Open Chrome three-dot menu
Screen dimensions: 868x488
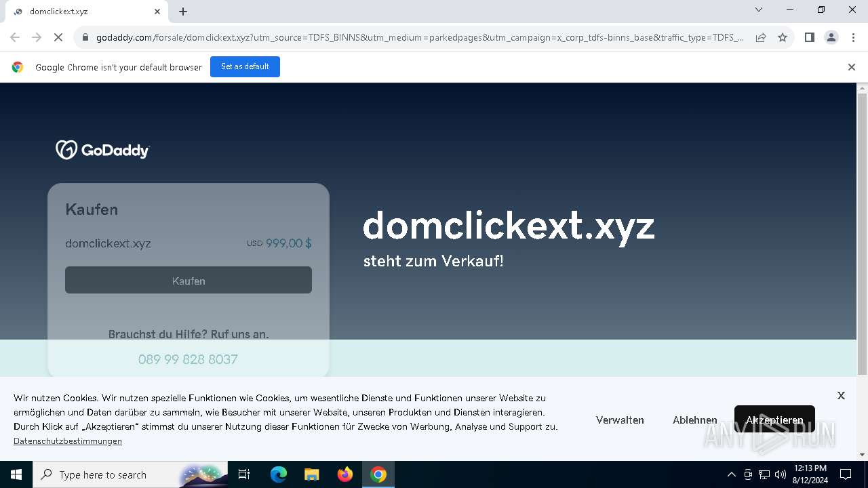tap(853, 37)
